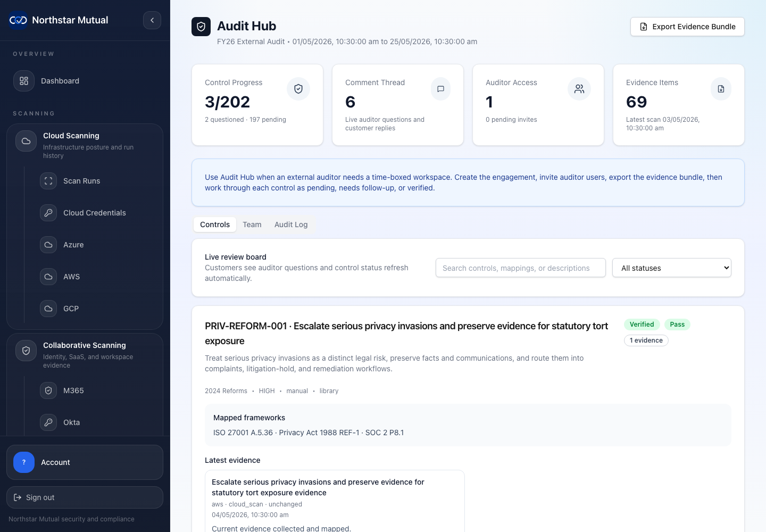The width and height of the screenshot is (766, 532).
Task: Navigate to AWS label in the sidebar
Action: [x=71, y=277]
